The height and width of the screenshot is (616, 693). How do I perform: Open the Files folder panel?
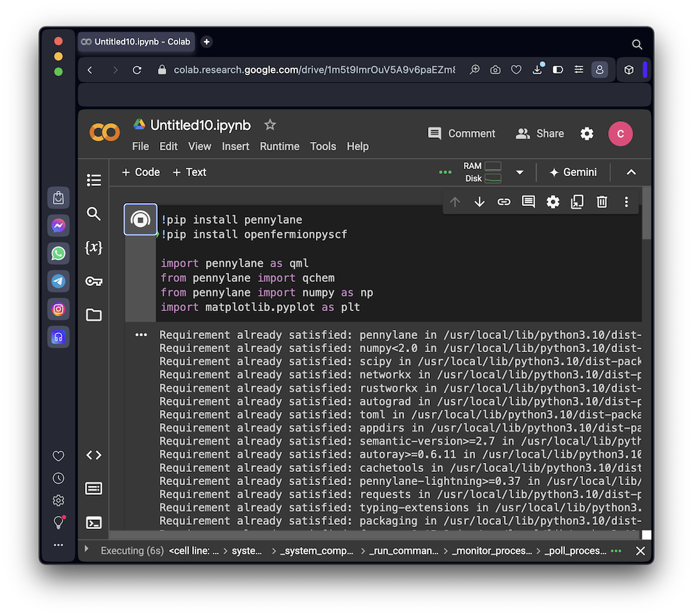click(94, 315)
